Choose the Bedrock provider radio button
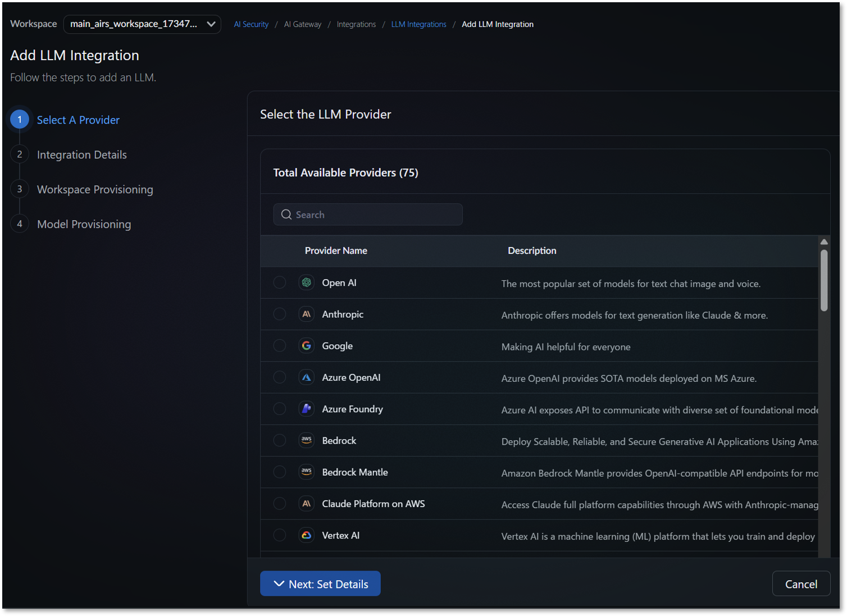This screenshot has height=616, width=847. [279, 440]
